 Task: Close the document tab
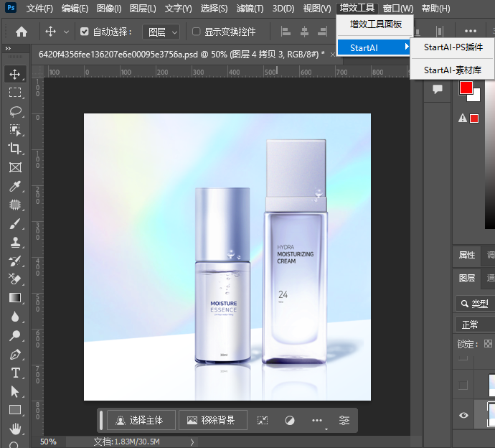332,55
